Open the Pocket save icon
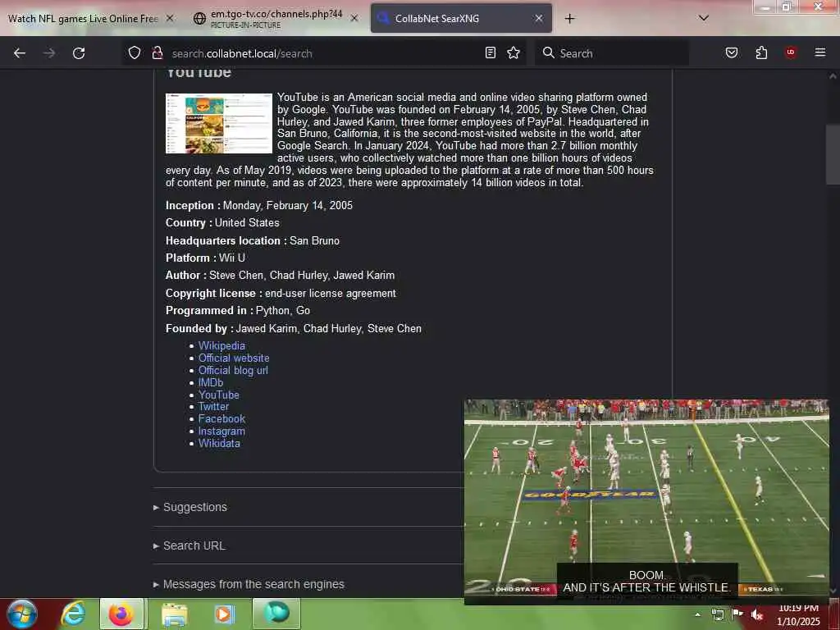Screen dimensions: 840x630 tap(731, 52)
